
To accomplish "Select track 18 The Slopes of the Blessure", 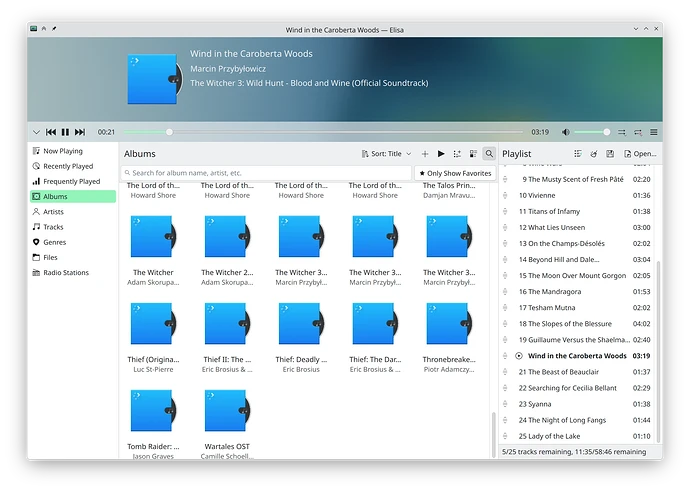I will coord(577,324).
